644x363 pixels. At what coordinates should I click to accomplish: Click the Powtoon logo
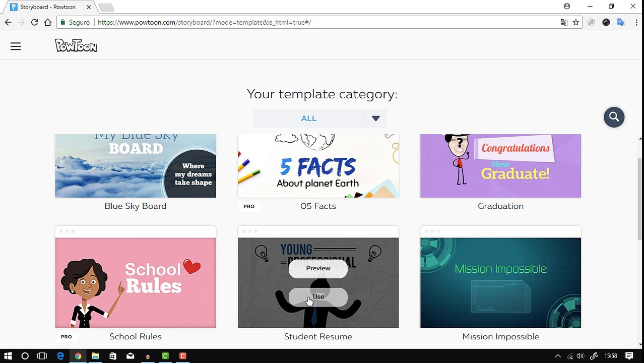[76, 46]
